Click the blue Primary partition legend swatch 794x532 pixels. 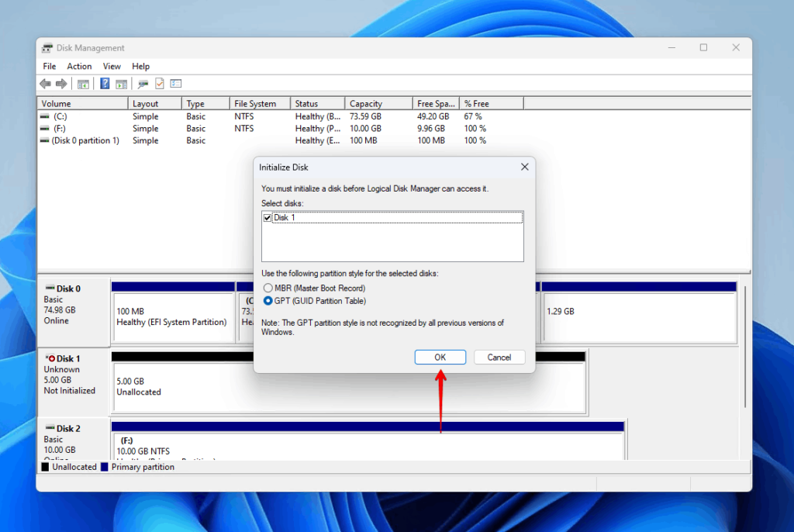point(105,467)
